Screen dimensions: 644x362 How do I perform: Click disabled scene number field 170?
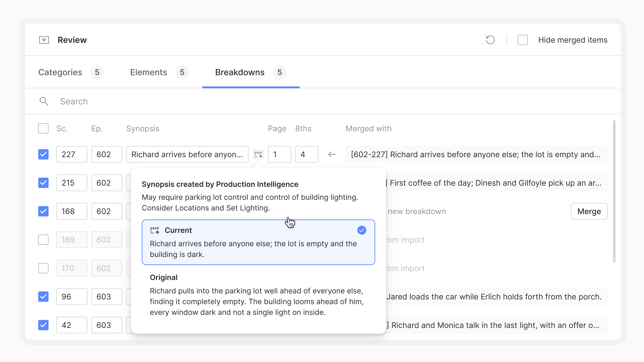[72, 268]
